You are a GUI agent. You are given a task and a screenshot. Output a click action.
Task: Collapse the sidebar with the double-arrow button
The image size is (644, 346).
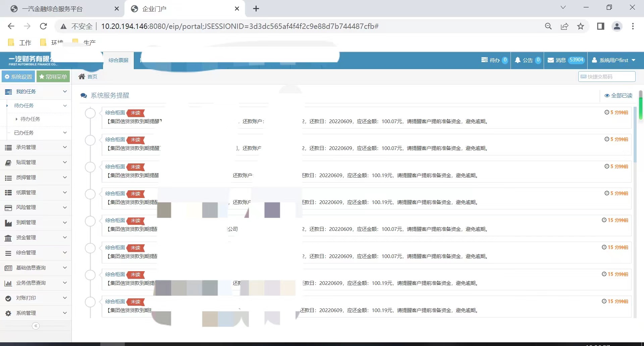pos(36,326)
